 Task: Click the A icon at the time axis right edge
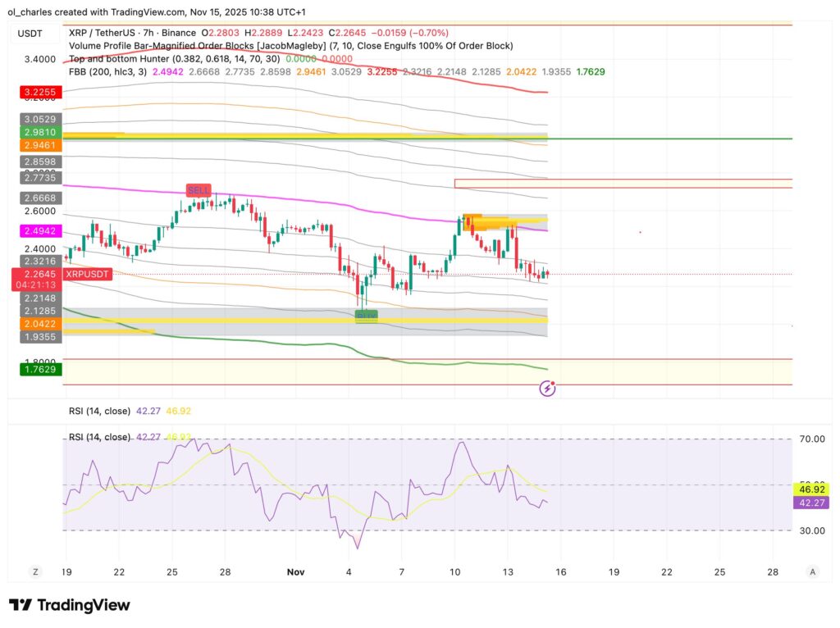click(x=815, y=571)
